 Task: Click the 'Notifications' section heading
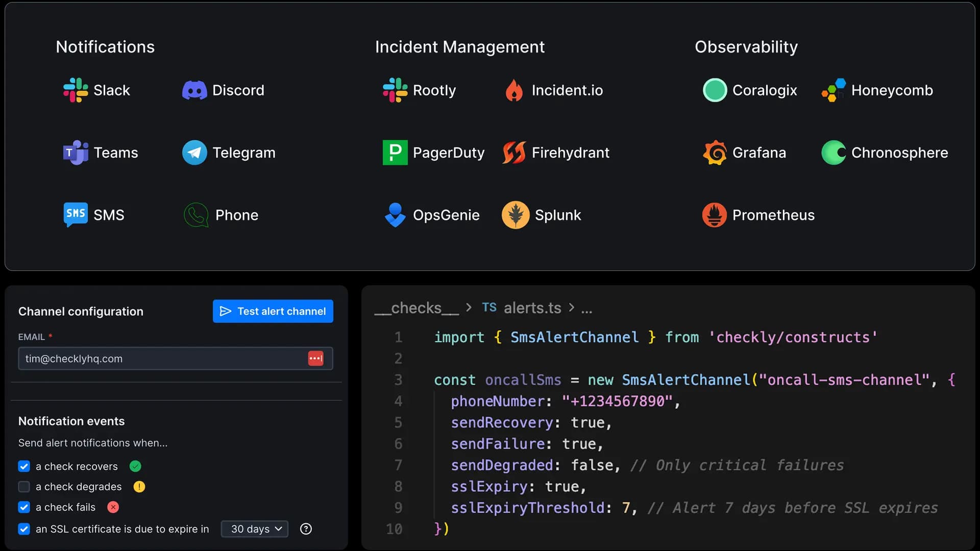click(105, 47)
